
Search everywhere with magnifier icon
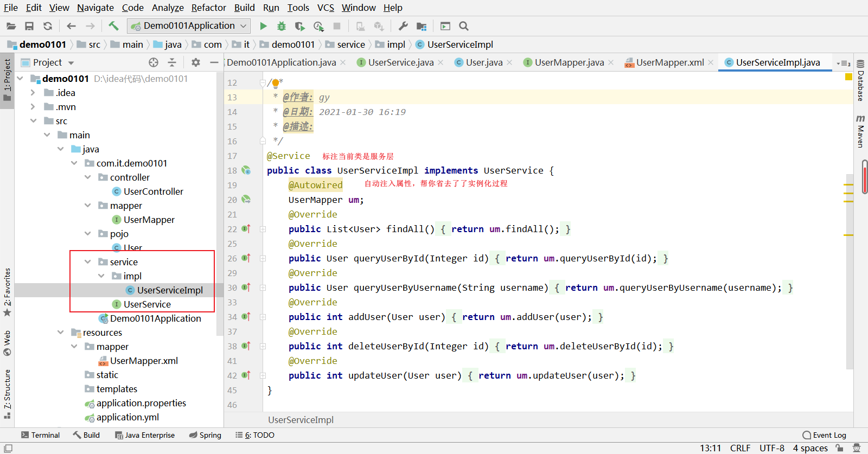tap(463, 26)
